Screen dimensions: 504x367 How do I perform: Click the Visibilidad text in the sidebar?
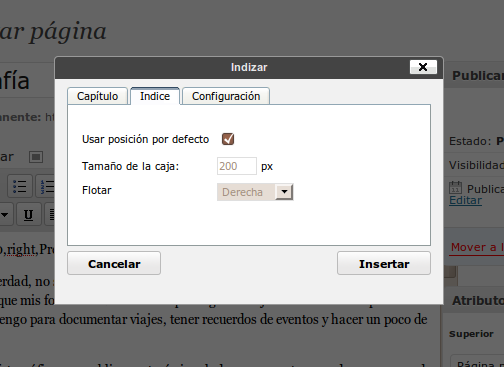pos(476,165)
